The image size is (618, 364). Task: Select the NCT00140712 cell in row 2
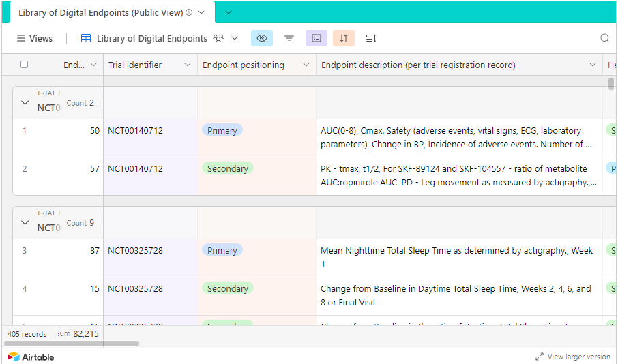tap(150, 176)
